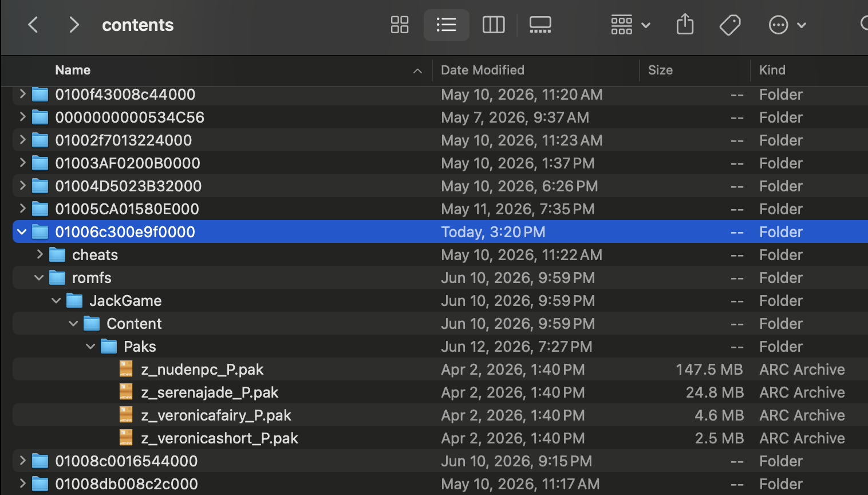Screen dimensions: 868x495
Task: Click the Tags toolbar icon
Action: (x=730, y=25)
